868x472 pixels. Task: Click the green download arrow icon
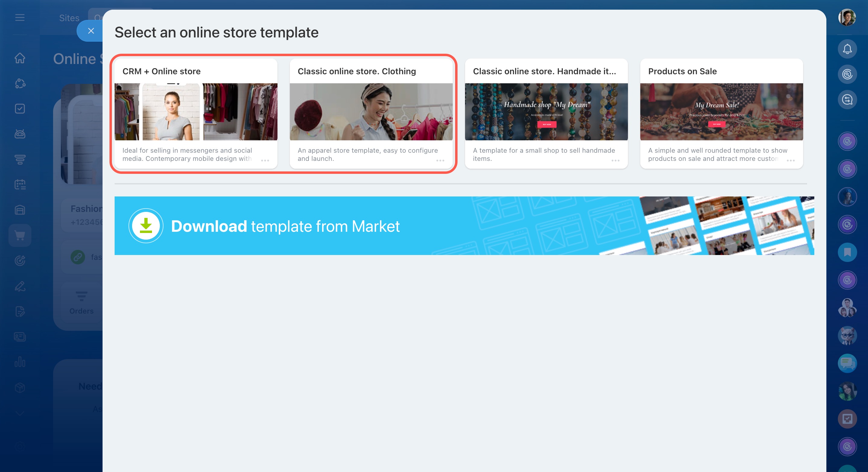[146, 225]
